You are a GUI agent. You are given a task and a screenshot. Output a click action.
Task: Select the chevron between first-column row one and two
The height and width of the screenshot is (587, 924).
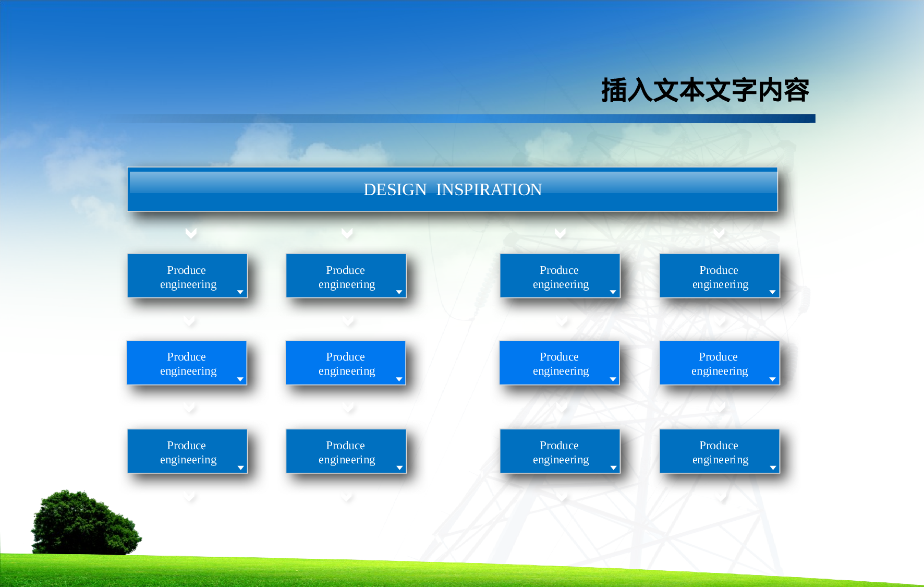(x=189, y=321)
